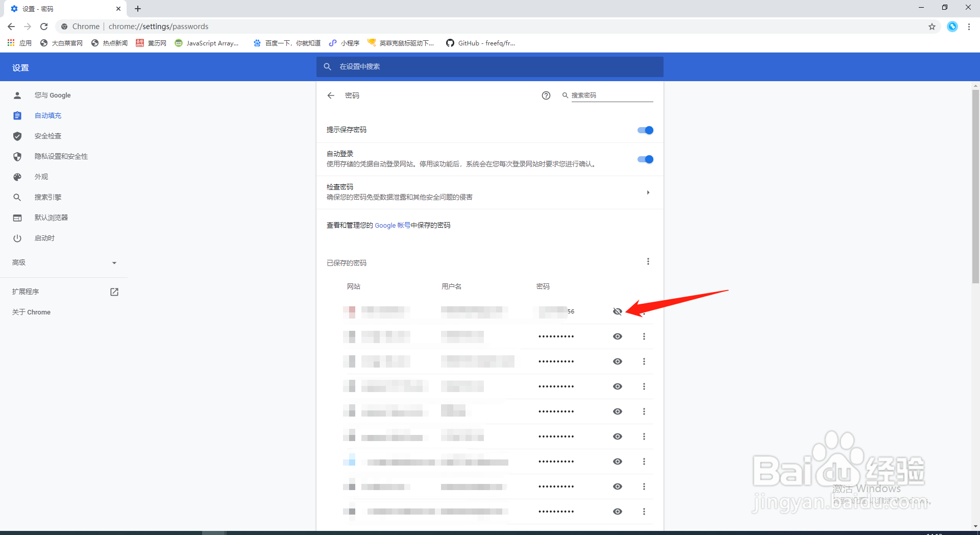Click the scrollbar's down arrow

[975, 526]
